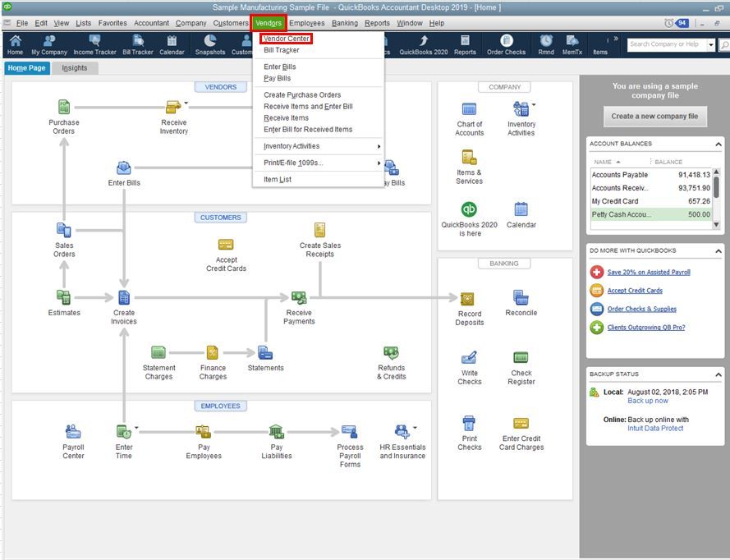Screen dimensions: 730x560
Task: Open Sales Orders icon
Action: [64, 230]
